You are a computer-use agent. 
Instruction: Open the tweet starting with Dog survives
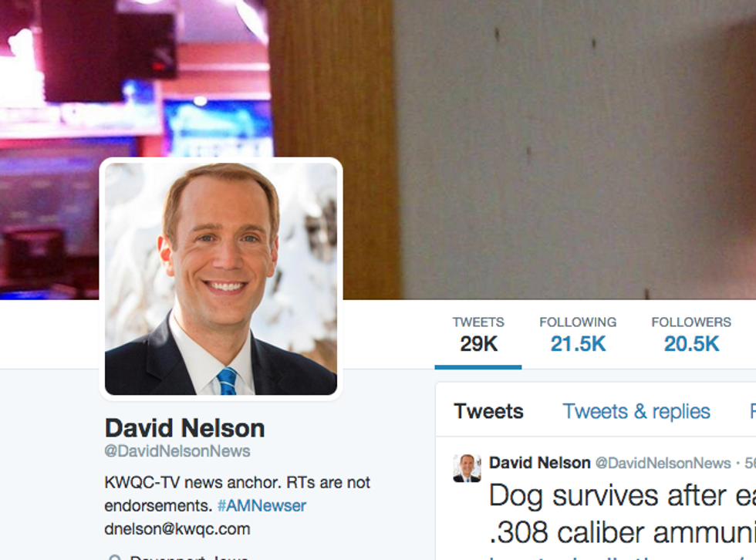coord(623,514)
